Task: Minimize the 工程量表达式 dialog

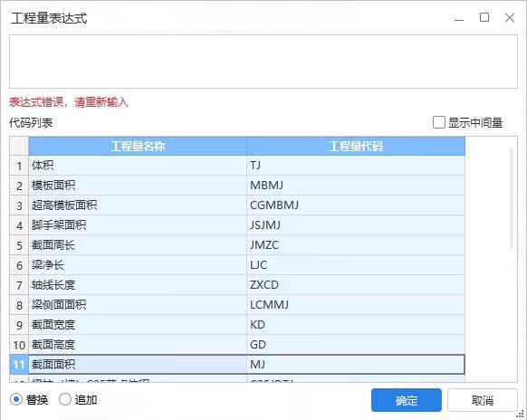Action: click(459, 19)
